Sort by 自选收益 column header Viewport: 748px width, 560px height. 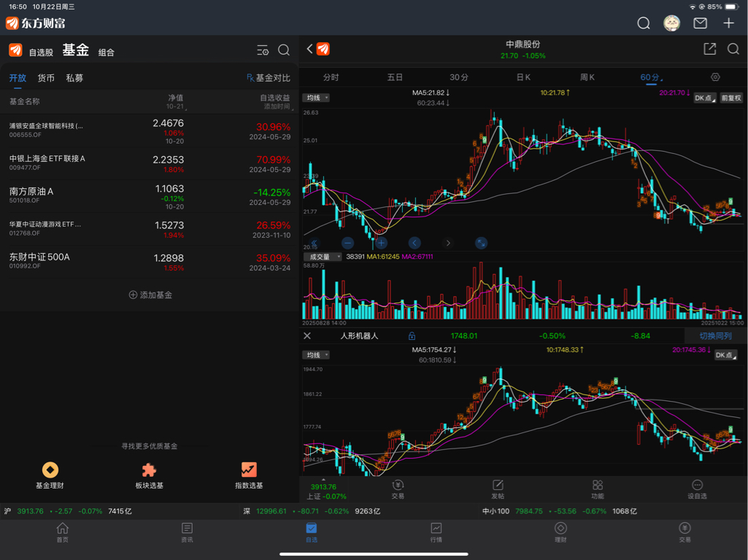click(276, 101)
